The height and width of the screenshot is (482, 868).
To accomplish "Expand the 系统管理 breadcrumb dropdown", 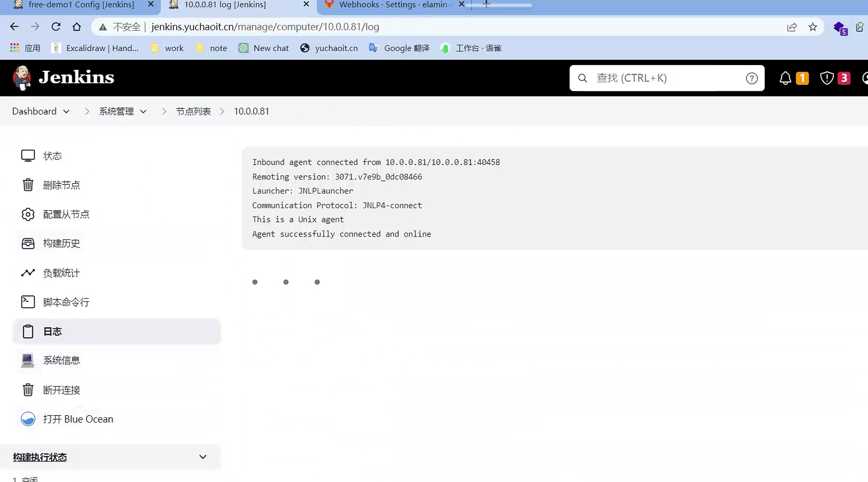I will (143, 111).
